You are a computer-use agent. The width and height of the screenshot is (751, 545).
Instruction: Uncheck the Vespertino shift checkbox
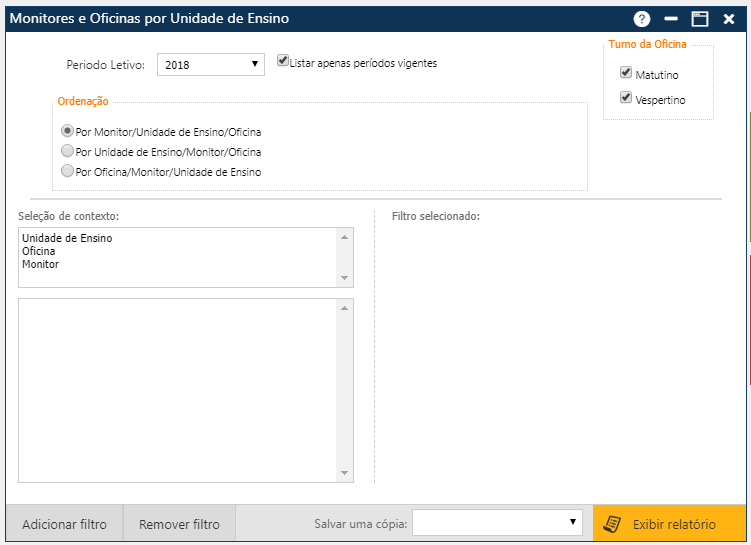pos(626,98)
